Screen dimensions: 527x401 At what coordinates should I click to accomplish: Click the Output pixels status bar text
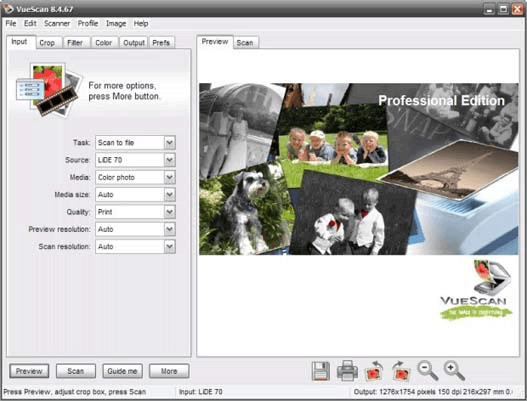(432, 392)
